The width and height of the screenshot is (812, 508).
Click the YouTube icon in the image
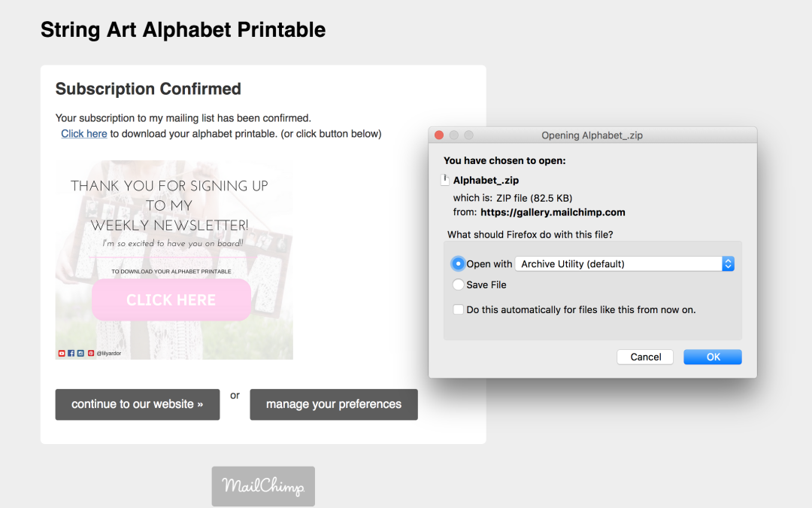(x=62, y=353)
